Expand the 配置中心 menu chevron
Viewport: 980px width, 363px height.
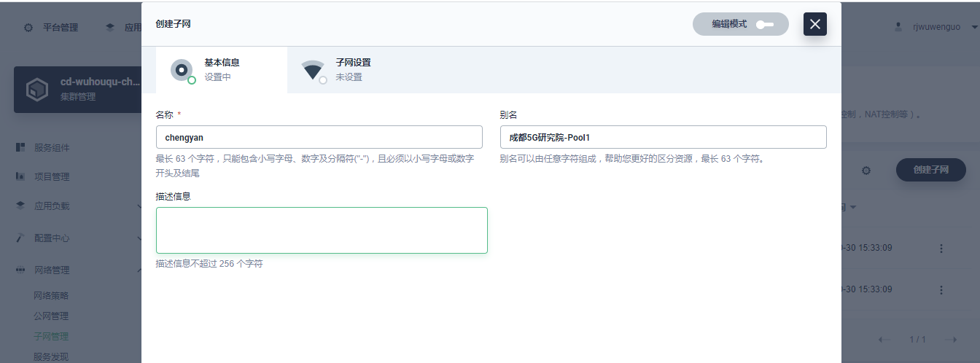[x=139, y=238]
